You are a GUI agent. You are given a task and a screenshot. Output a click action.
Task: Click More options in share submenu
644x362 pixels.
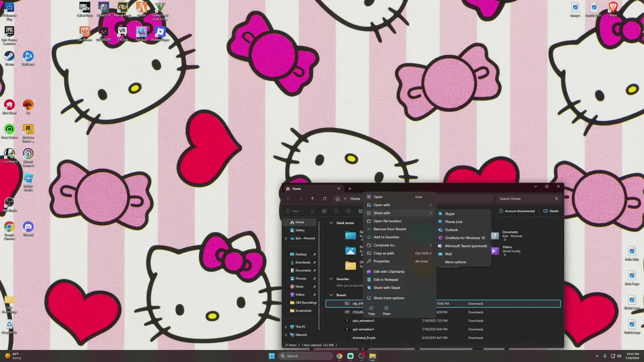463,262
